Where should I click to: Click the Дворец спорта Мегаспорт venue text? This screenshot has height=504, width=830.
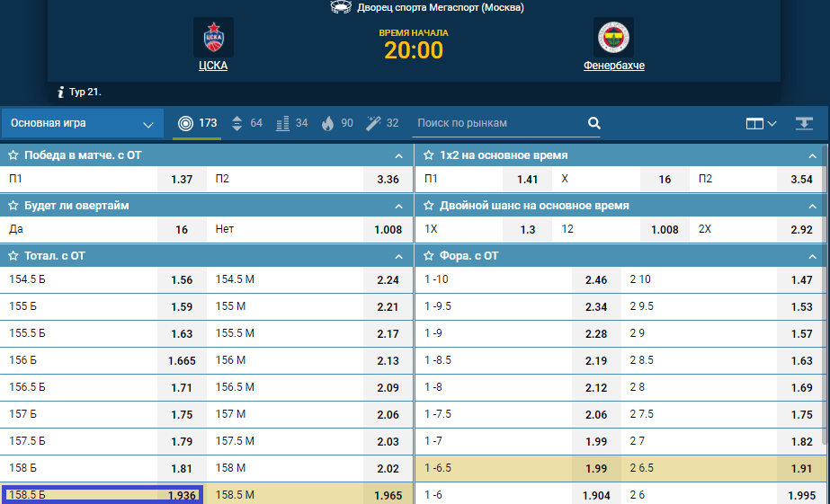(x=441, y=7)
